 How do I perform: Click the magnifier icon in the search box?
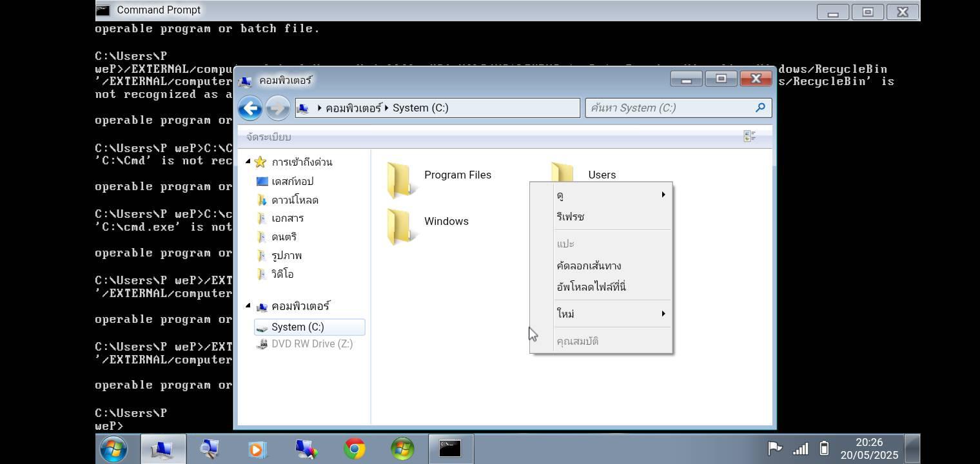click(x=760, y=108)
